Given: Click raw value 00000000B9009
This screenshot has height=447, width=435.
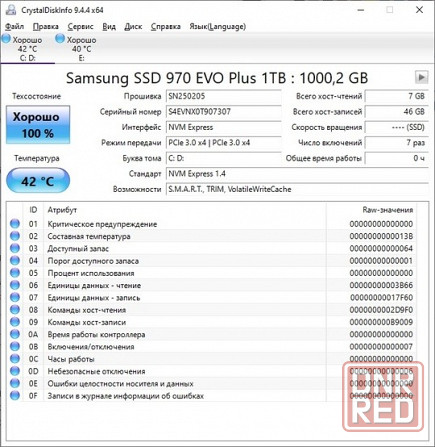Looking at the screenshot, I should [x=381, y=322].
